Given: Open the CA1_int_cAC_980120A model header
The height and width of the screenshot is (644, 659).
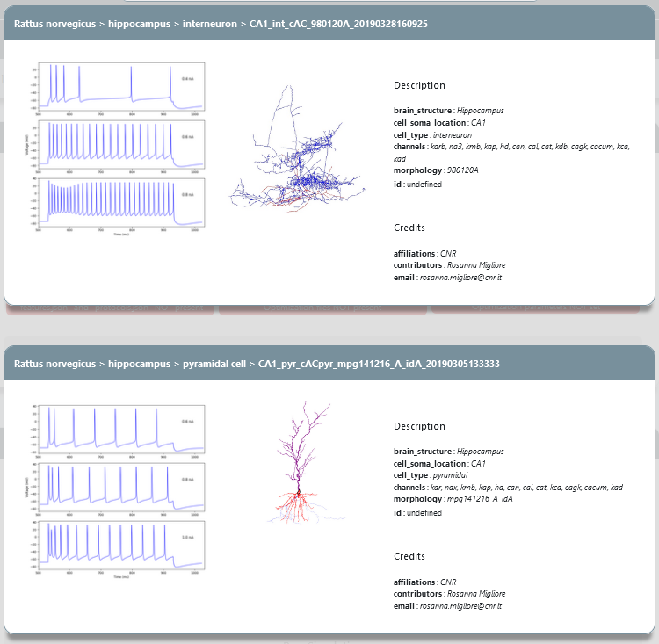Looking at the screenshot, I should [338, 24].
